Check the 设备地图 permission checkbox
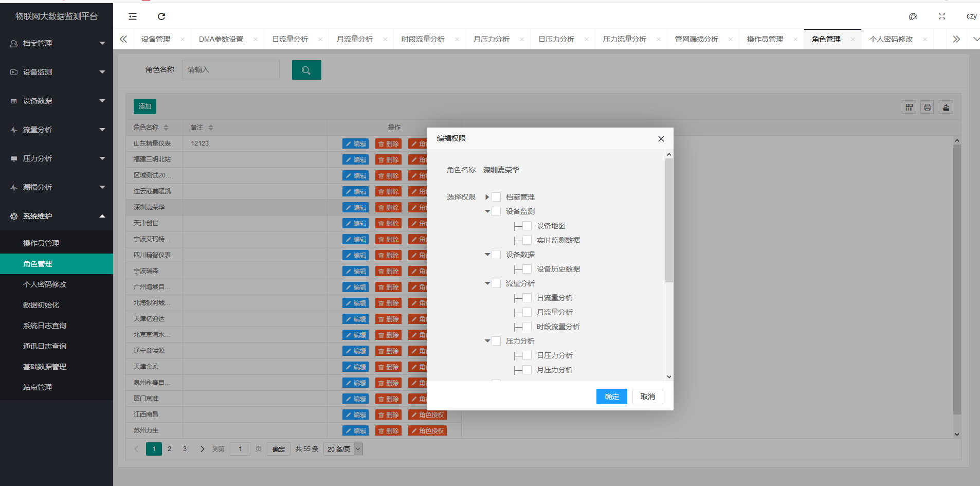 click(527, 226)
